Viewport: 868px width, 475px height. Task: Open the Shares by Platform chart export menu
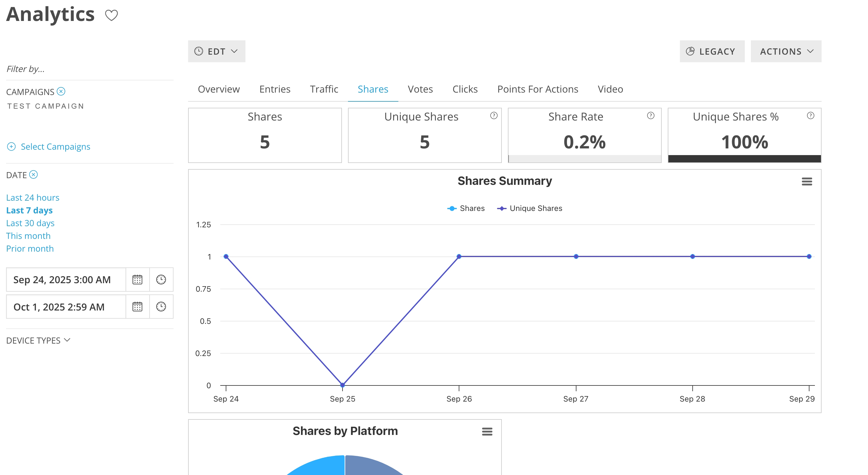tap(487, 431)
